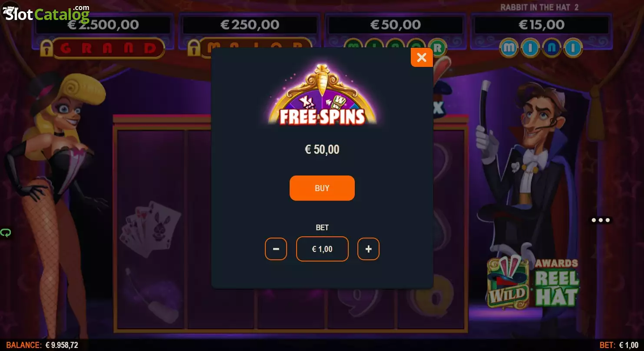The height and width of the screenshot is (351, 644).
Task: Increase bet with the plus button
Action: (x=368, y=249)
